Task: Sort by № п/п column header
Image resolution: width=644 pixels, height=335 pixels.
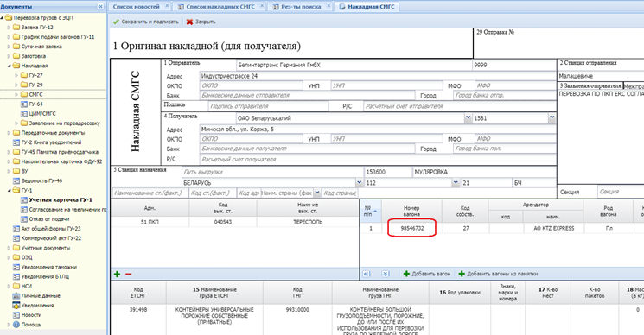Action: click(x=370, y=211)
